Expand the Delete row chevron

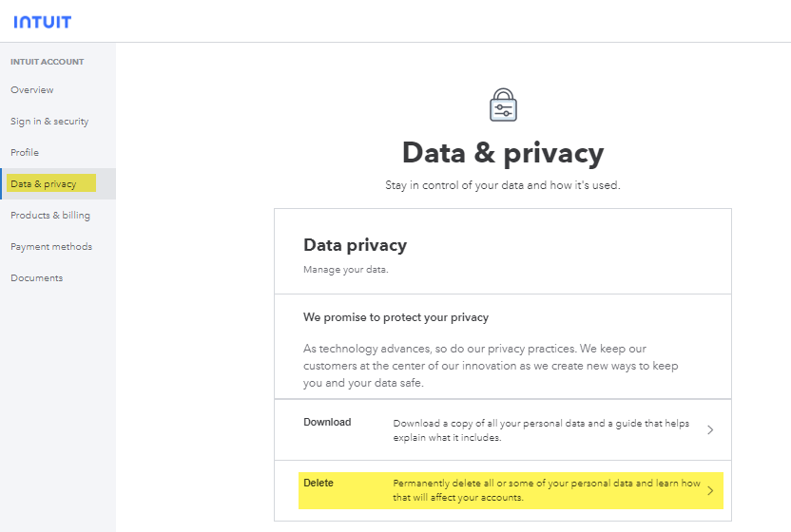[710, 491]
